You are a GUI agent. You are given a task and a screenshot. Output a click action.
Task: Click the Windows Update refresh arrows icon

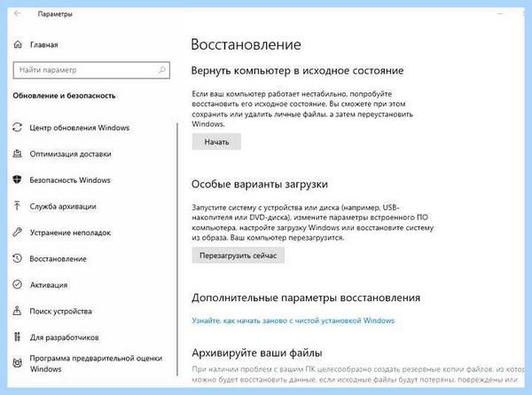(18, 127)
